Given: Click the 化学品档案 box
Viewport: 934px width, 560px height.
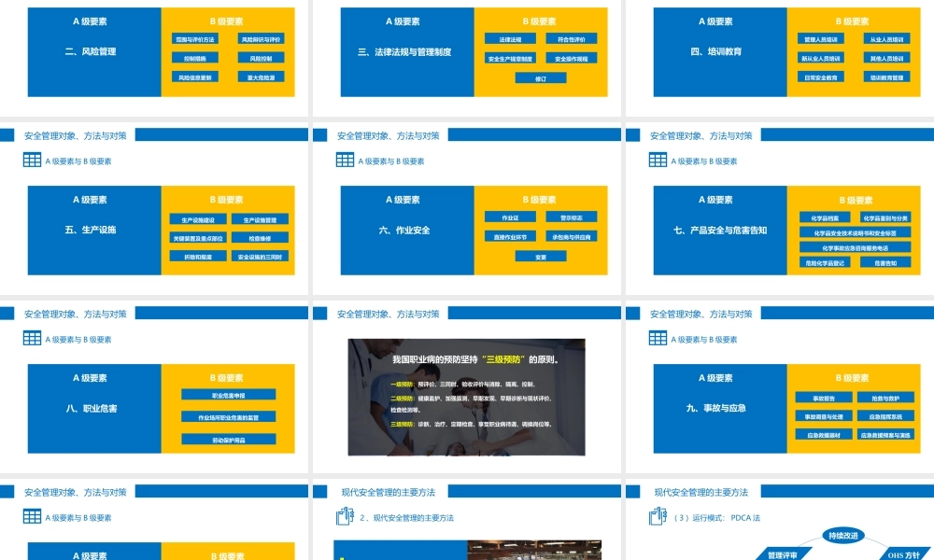Looking at the screenshot, I should click(825, 217).
